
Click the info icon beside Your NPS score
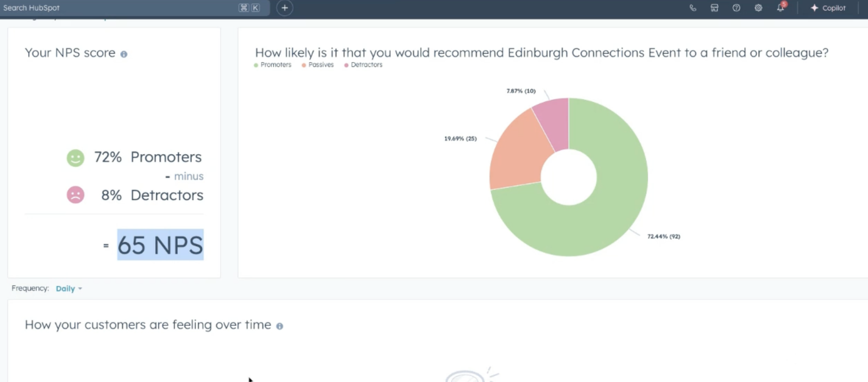click(124, 54)
